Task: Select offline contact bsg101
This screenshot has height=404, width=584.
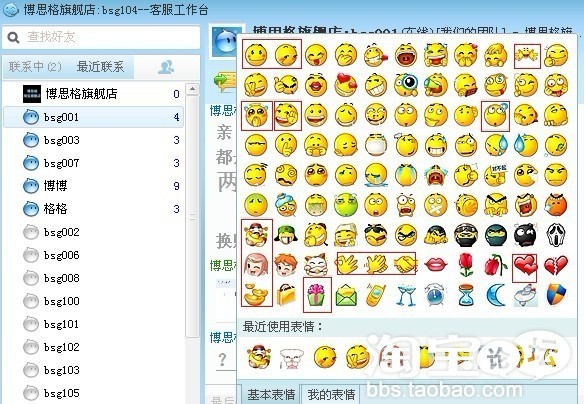Action: point(93,324)
